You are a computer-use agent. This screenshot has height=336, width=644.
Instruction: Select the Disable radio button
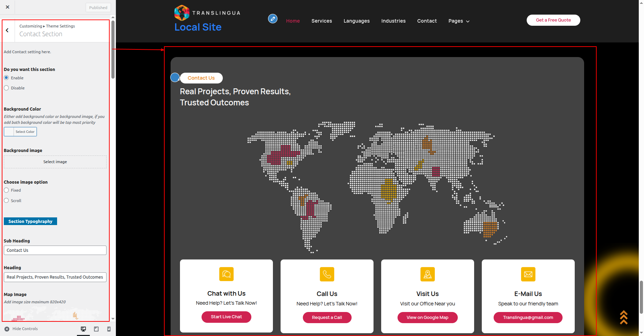[x=6, y=88]
